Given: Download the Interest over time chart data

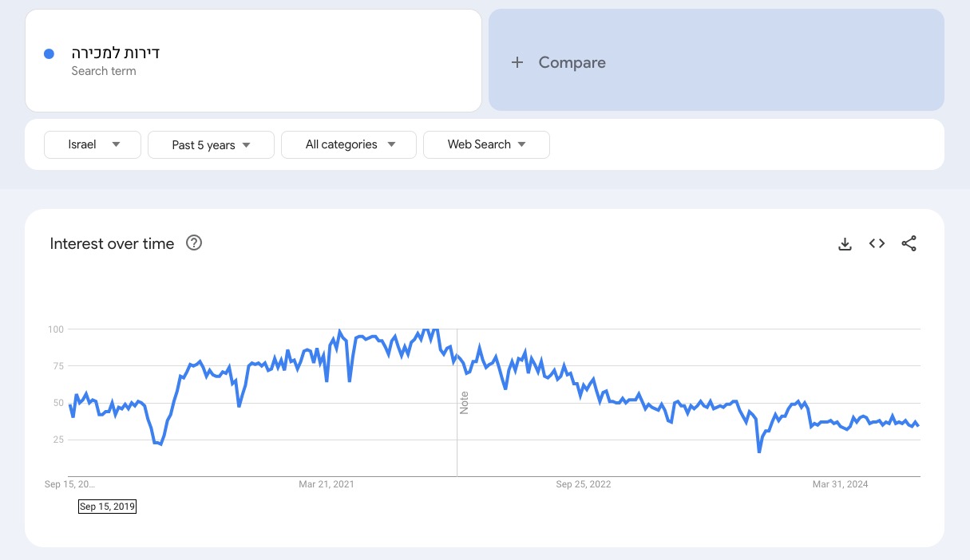Looking at the screenshot, I should tap(845, 244).
